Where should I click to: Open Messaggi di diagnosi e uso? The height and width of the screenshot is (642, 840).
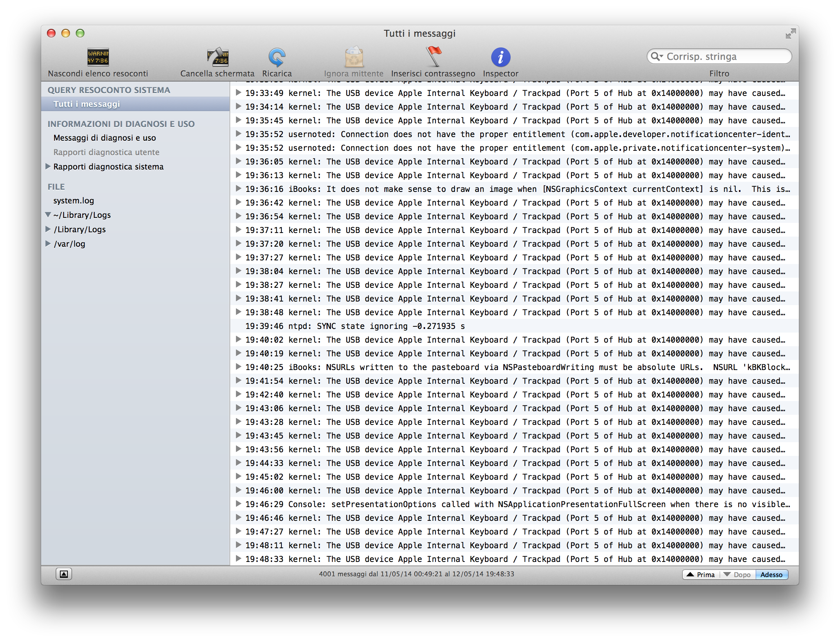point(104,137)
